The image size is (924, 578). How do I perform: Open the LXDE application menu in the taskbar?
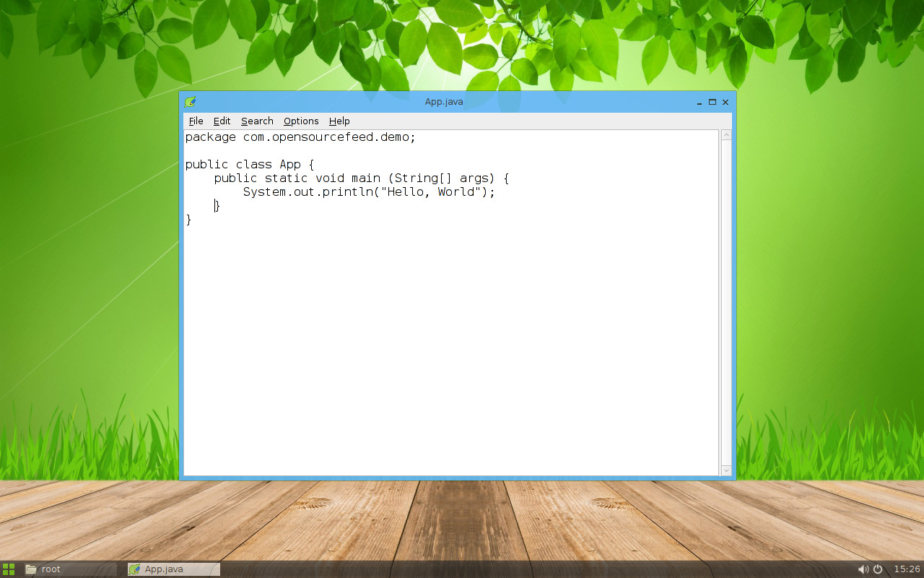(9, 569)
